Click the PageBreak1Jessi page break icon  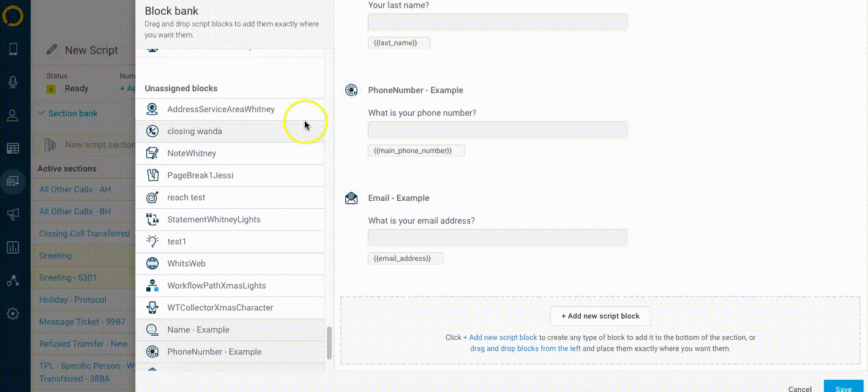click(x=152, y=176)
